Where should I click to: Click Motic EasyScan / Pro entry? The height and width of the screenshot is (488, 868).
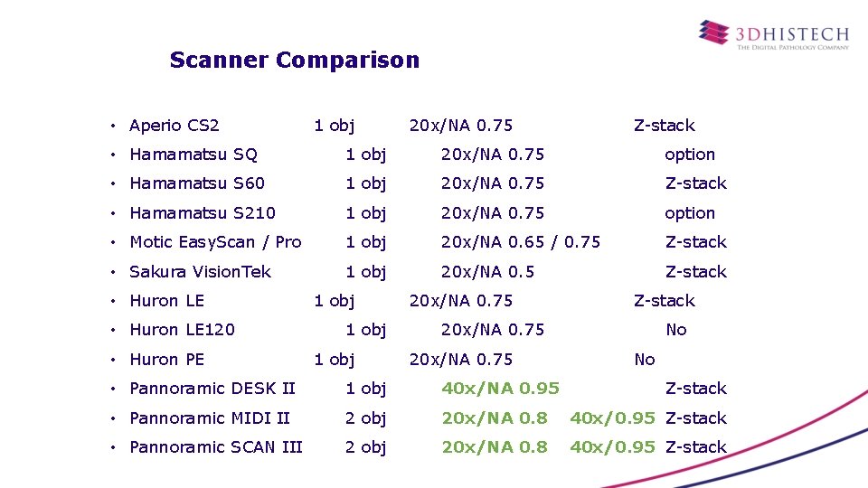pos(215,242)
